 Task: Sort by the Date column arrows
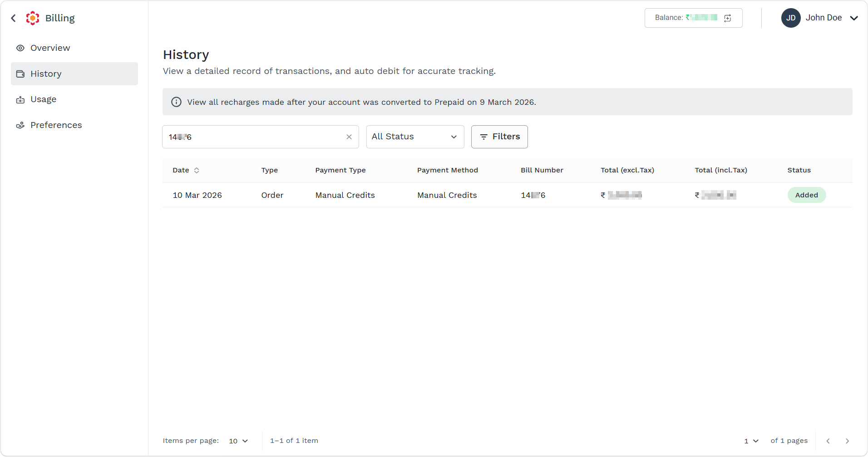[197, 171]
